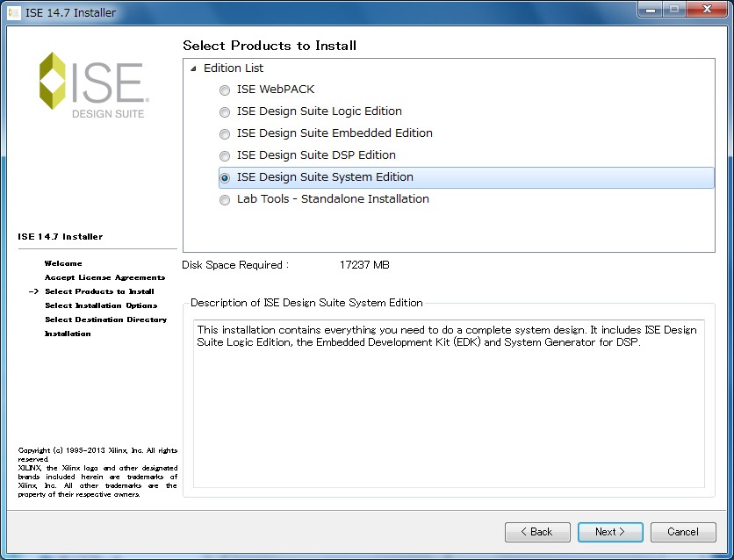The image size is (734, 560).
Task: Click 'Select Destination Directory' step text
Action: tap(105, 319)
